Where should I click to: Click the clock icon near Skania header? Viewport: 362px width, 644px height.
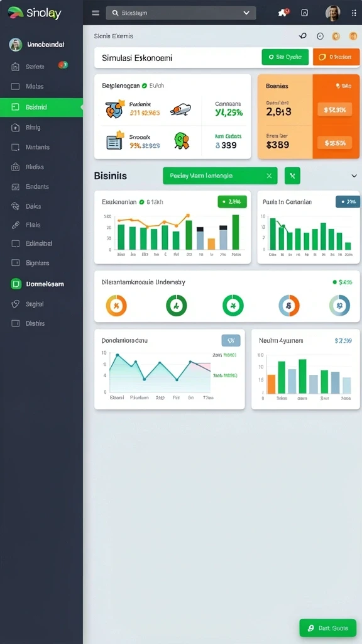click(320, 36)
